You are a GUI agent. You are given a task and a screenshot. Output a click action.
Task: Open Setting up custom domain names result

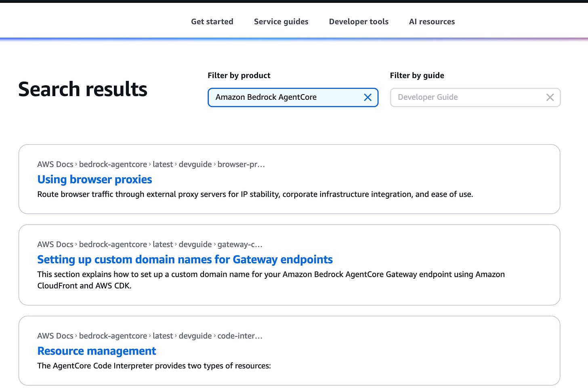pos(185,259)
